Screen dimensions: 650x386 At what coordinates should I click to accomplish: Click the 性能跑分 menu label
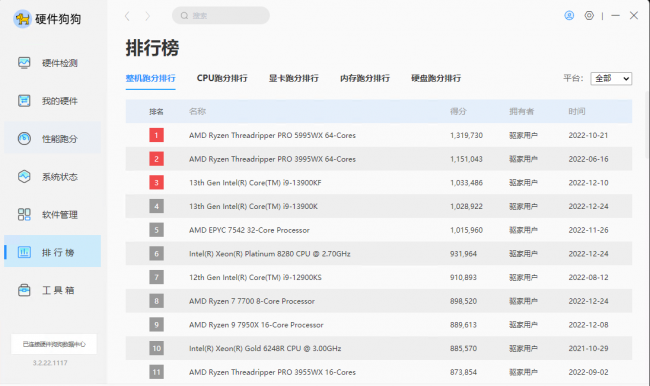(x=60, y=139)
